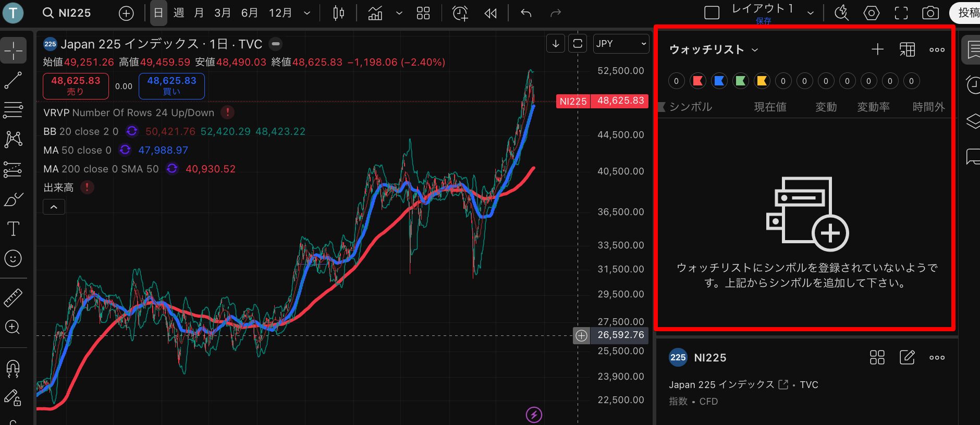Click the red 売り sell button
Viewport: 980px width, 425px height.
click(76, 86)
